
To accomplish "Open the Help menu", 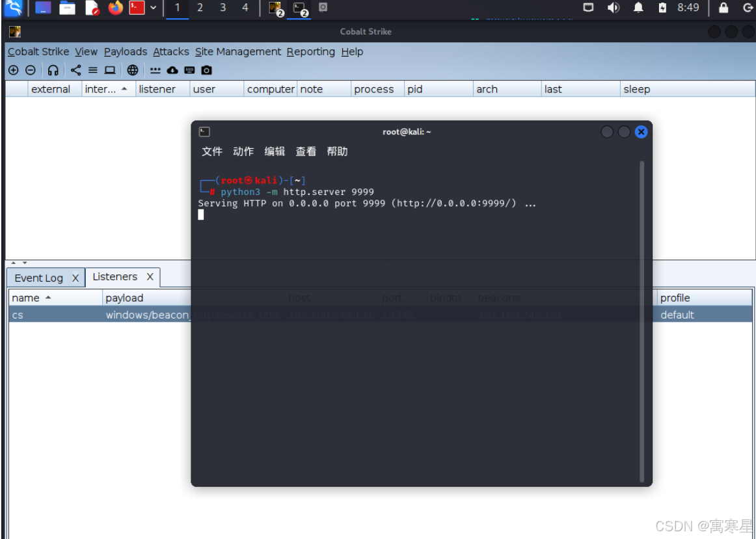I will [352, 51].
